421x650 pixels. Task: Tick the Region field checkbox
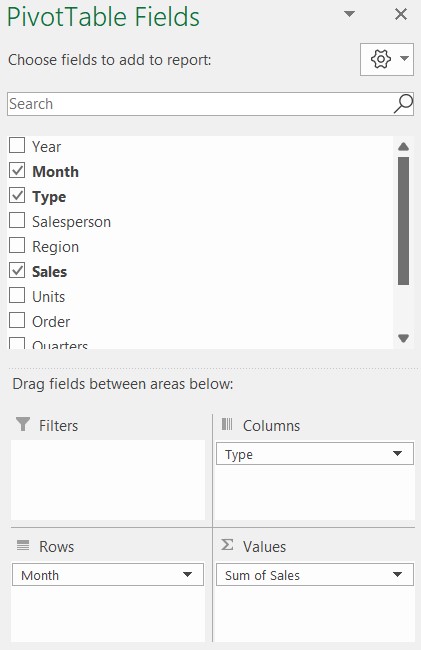17,245
